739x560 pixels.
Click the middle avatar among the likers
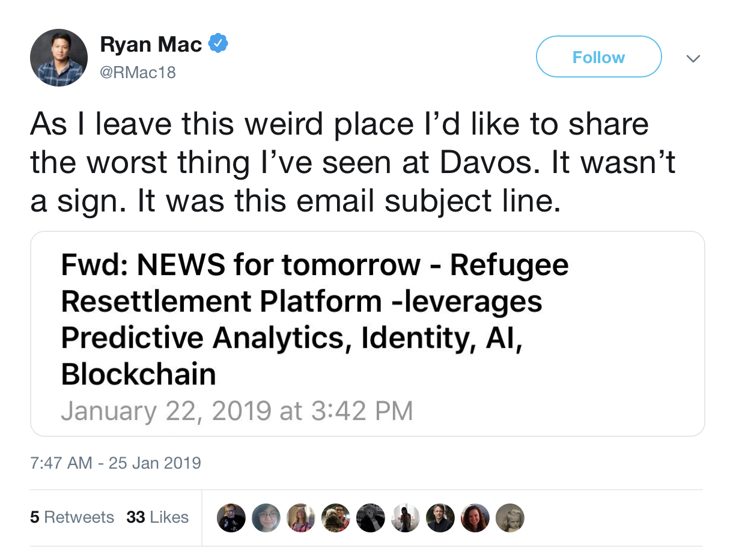tap(371, 517)
